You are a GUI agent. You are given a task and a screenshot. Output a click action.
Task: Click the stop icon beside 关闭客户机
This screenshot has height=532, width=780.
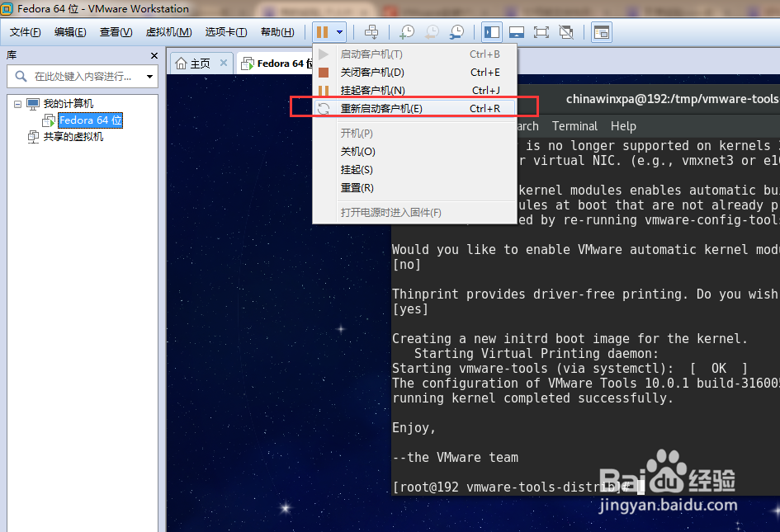tap(324, 73)
